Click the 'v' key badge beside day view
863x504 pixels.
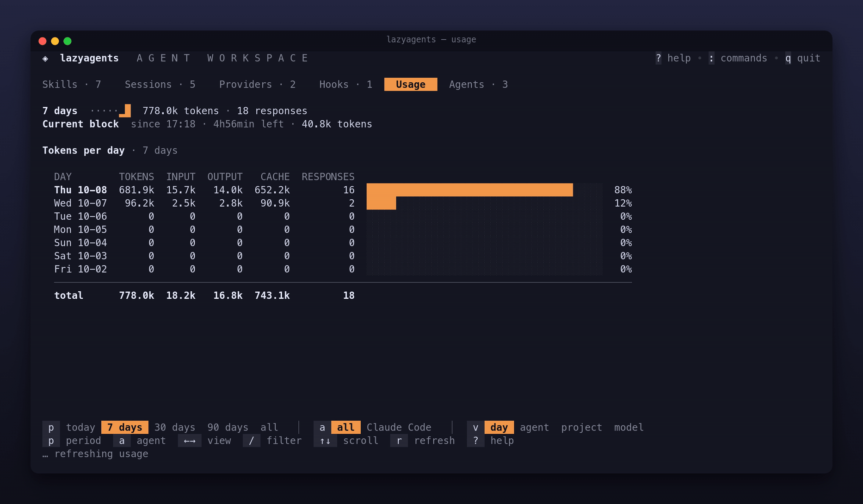(475, 427)
